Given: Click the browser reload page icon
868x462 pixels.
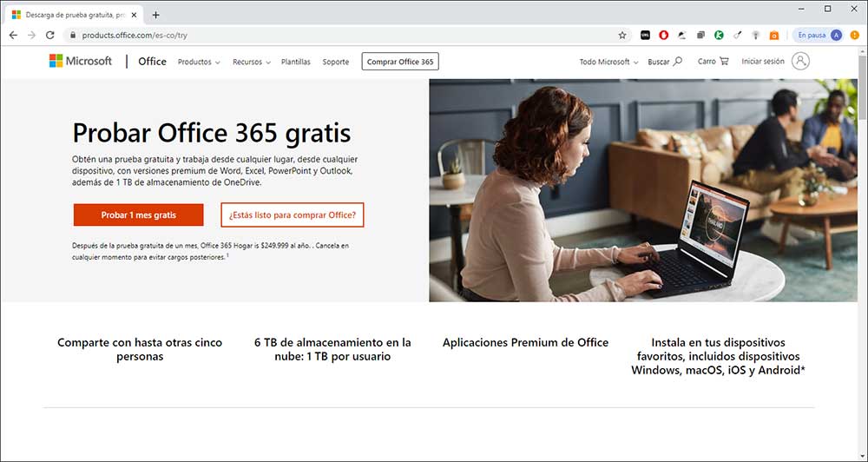Looking at the screenshot, I should (49, 35).
